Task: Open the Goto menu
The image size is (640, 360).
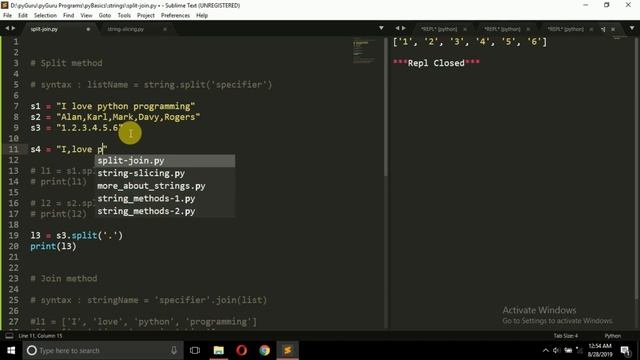Action: pos(105,15)
